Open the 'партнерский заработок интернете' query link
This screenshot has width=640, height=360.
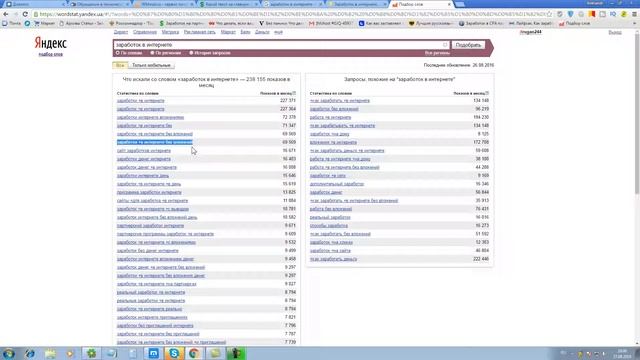click(x=150, y=226)
